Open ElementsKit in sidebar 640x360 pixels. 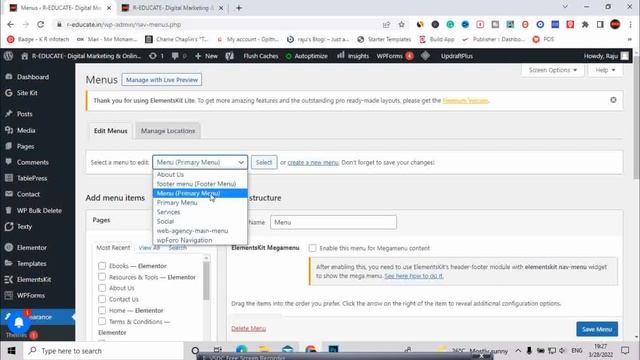[34, 279]
